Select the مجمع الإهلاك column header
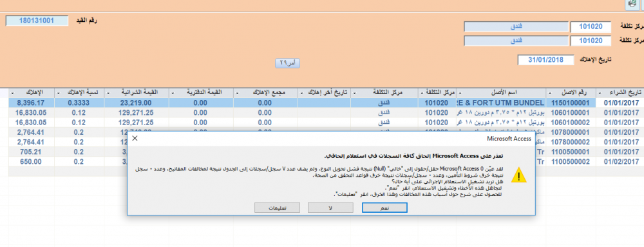Screen dimensions: 644x247 (266, 92)
